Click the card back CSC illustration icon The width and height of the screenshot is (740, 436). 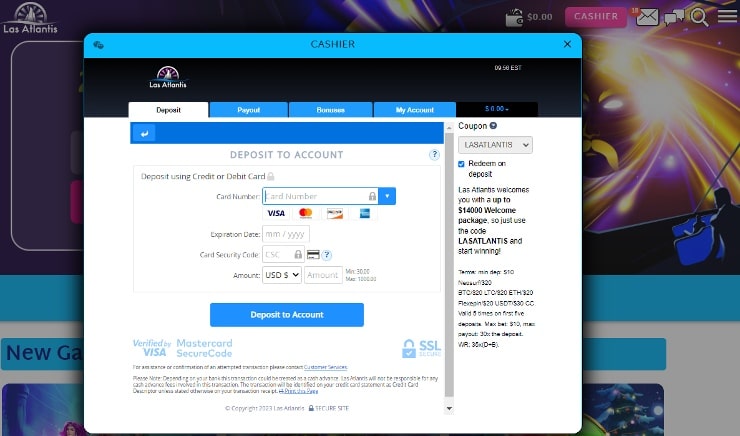click(313, 255)
